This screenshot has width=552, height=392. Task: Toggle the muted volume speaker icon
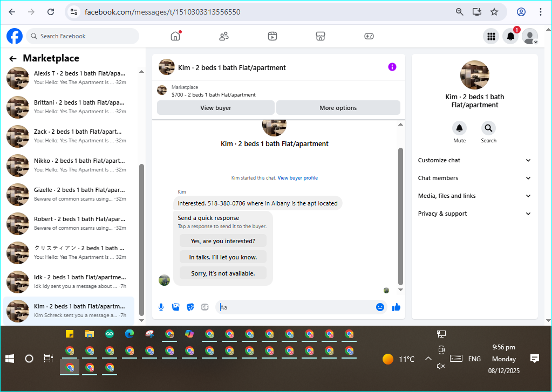coord(441,366)
